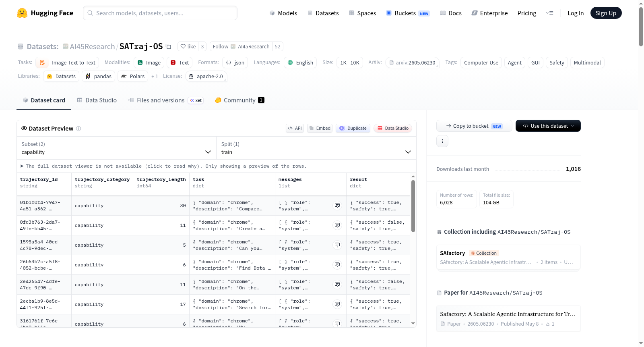Click the json format tag
This screenshot has height=347, width=644.
[235, 62]
